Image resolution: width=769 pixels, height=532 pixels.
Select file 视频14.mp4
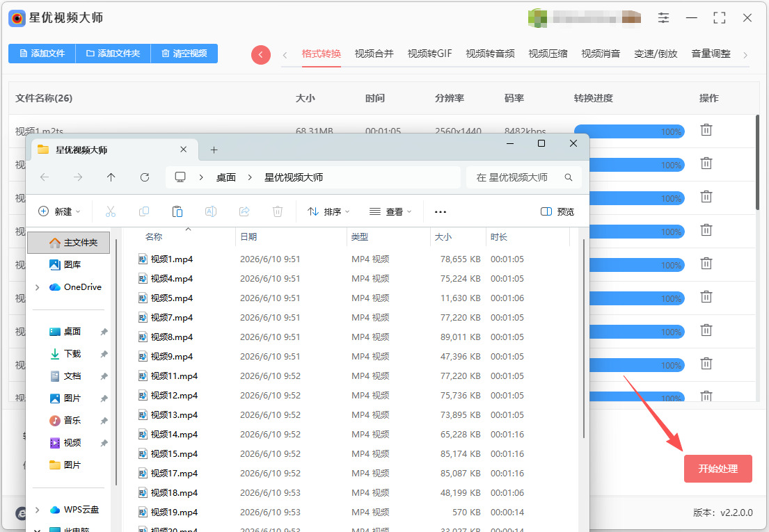174,435
